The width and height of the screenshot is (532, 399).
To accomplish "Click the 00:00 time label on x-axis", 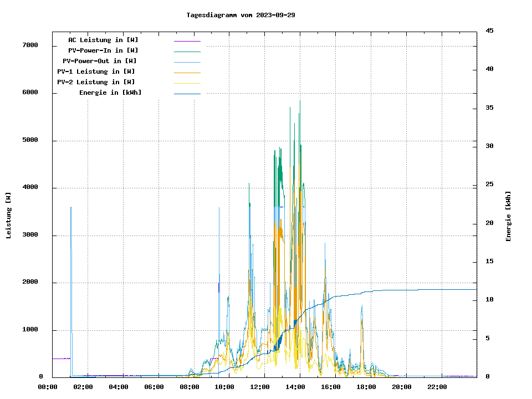I will coord(48,387).
